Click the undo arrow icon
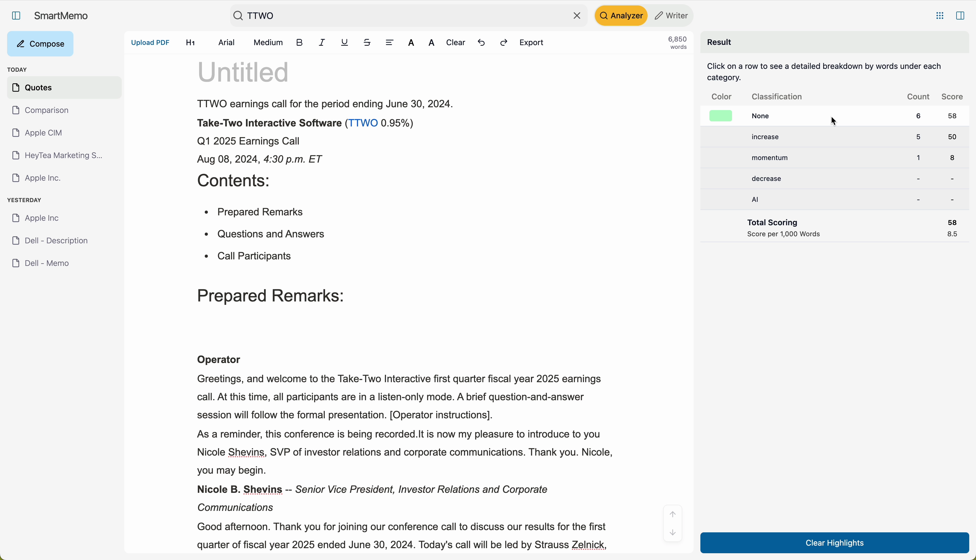Viewport: 976px width, 560px height. [x=481, y=43]
